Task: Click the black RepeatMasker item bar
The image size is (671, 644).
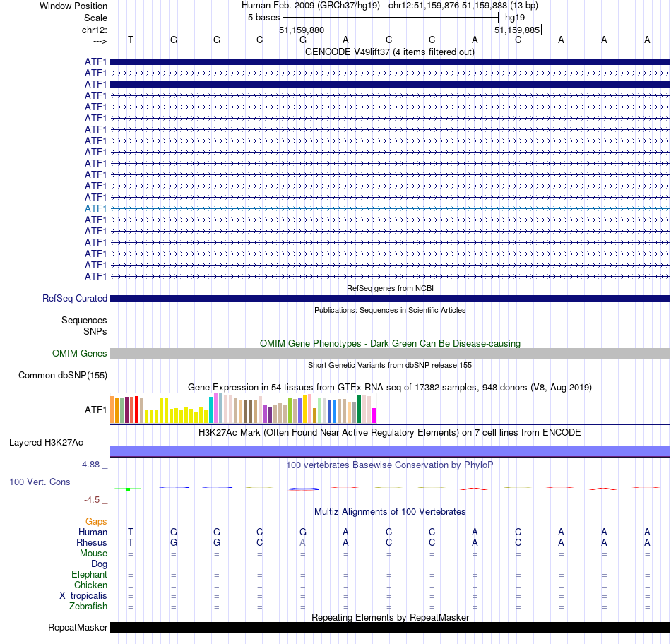Action: coord(390,627)
